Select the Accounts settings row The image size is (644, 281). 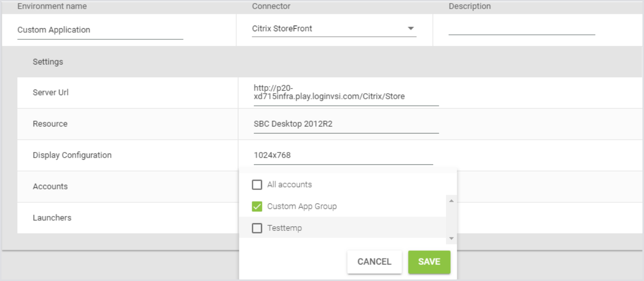pyautogui.click(x=50, y=186)
